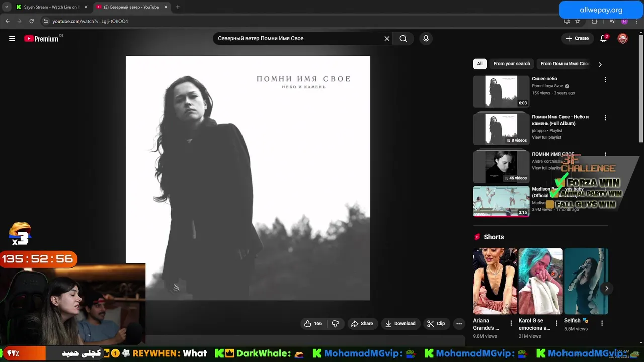View full playlist under jdroppo
Image resolution: width=644 pixels, height=362 pixels.
click(546, 137)
